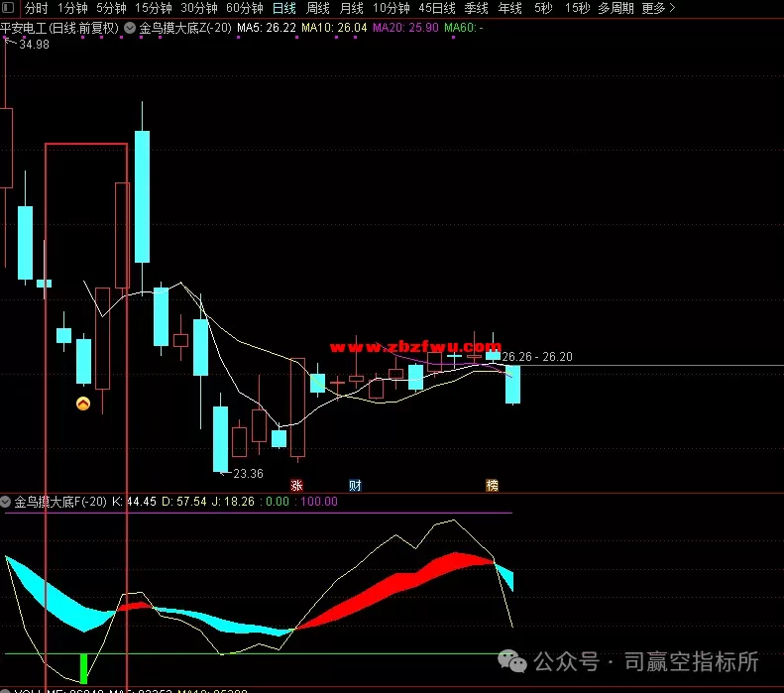Click the green 0.00 reference value
This screenshot has height=693, width=784.
click(277, 502)
